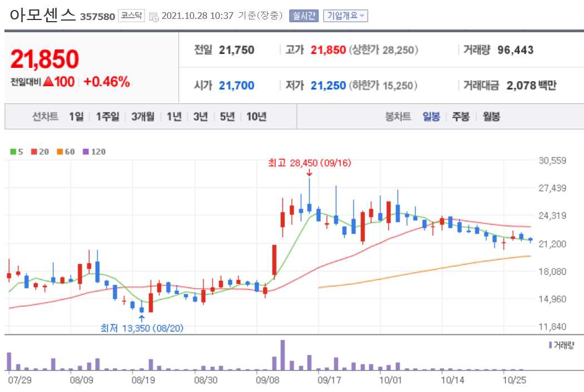Click the 선차트 line chart label
This screenshot has width=584, height=392.
tap(44, 117)
